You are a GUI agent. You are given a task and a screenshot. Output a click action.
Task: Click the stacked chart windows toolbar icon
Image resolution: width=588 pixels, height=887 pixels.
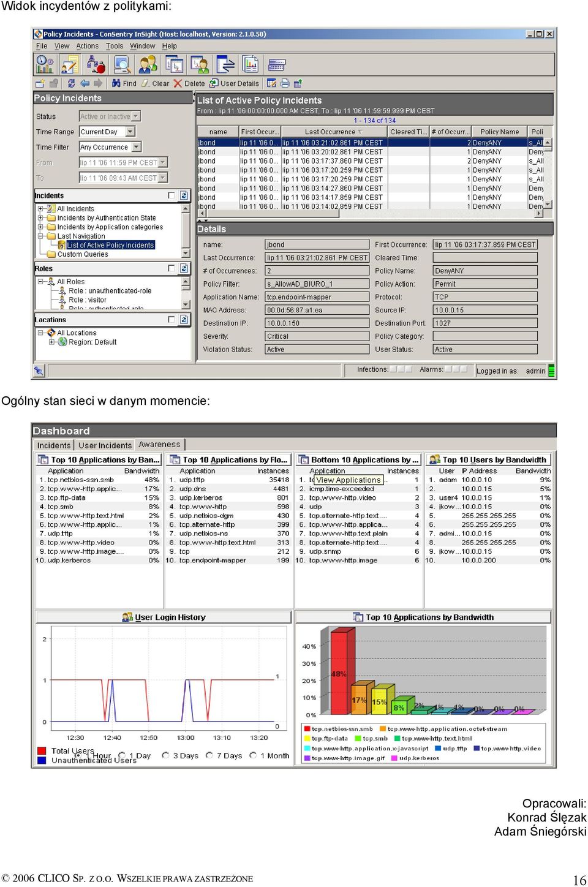click(x=174, y=64)
